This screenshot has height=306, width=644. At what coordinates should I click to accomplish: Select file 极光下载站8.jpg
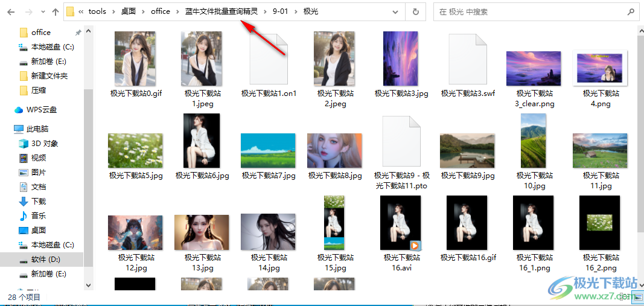[x=335, y=156]
